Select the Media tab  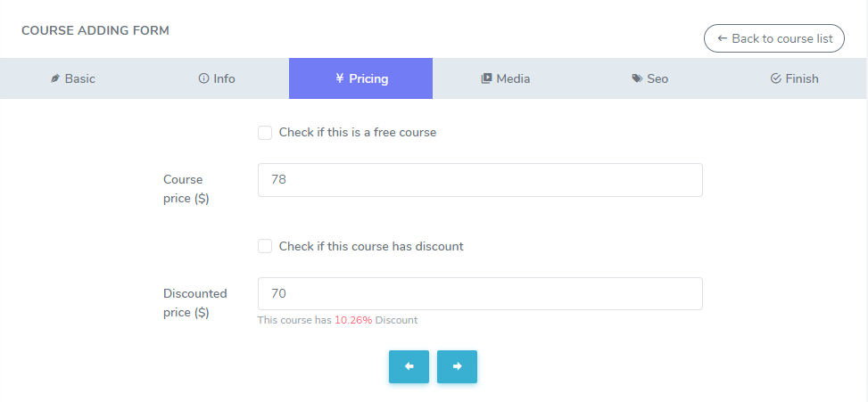513,78
